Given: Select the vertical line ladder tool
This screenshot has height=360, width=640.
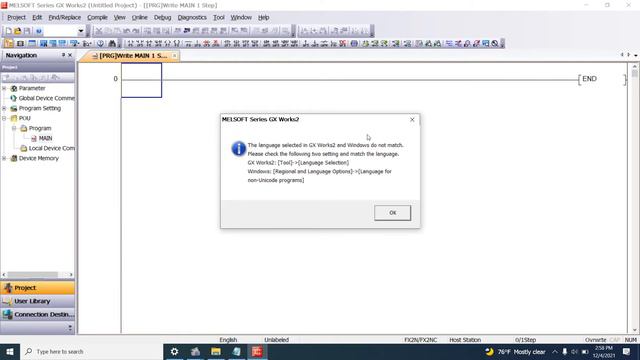Looking at the screenshot, I should [x=198, y=43].
